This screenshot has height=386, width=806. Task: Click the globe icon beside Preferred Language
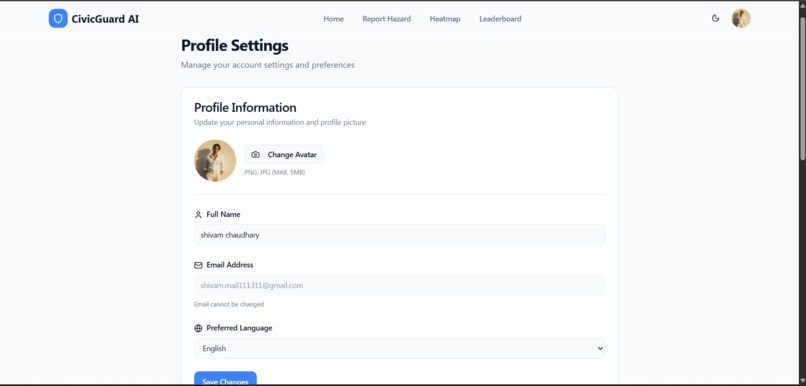pyautogui.click(x=198, y=328)
